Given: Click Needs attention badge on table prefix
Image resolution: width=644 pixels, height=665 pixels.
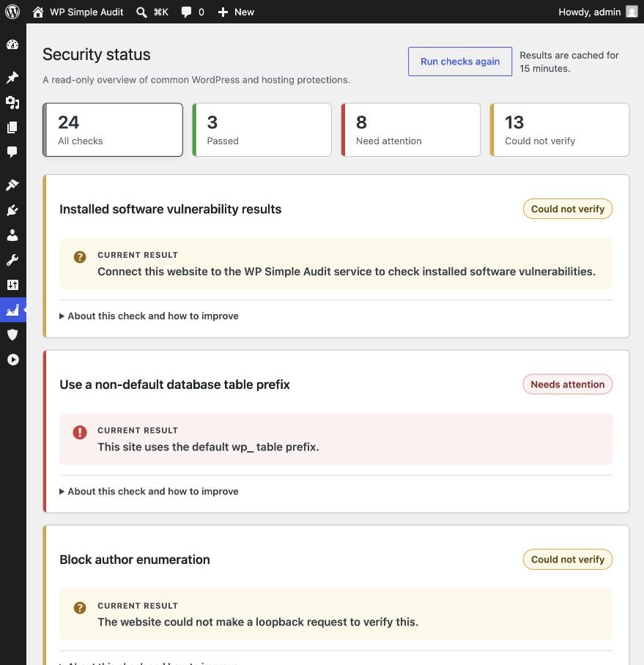Looking at the screenshot, I should click(x=568, y=384).
